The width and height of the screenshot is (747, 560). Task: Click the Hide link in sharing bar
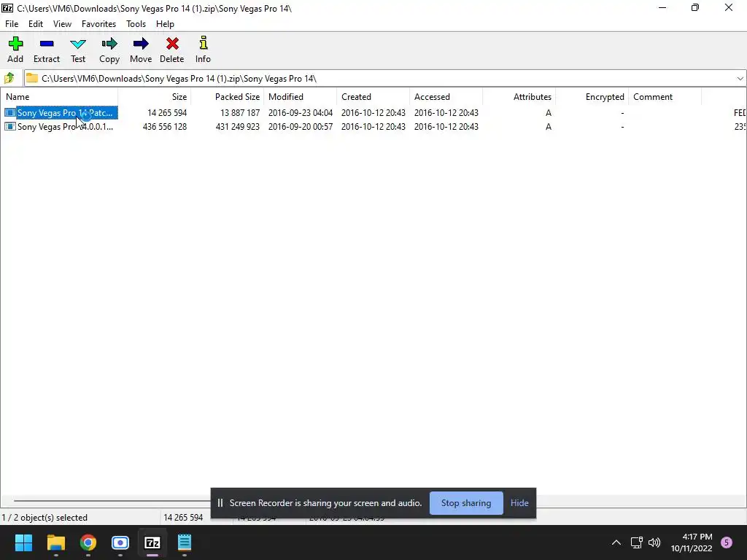pos(519,503)
